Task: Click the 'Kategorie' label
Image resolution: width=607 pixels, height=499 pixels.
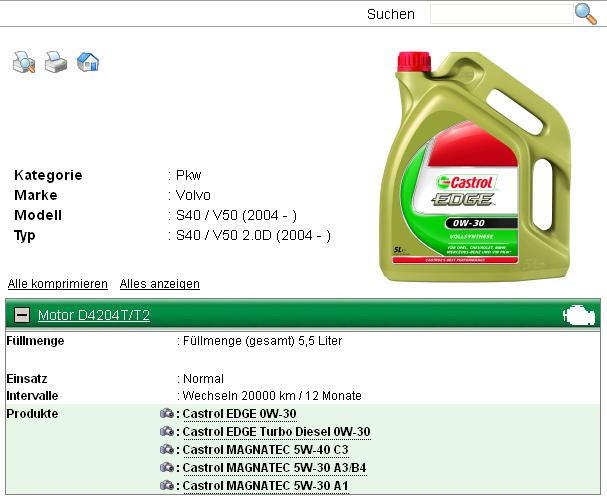Action: [48, 175]
